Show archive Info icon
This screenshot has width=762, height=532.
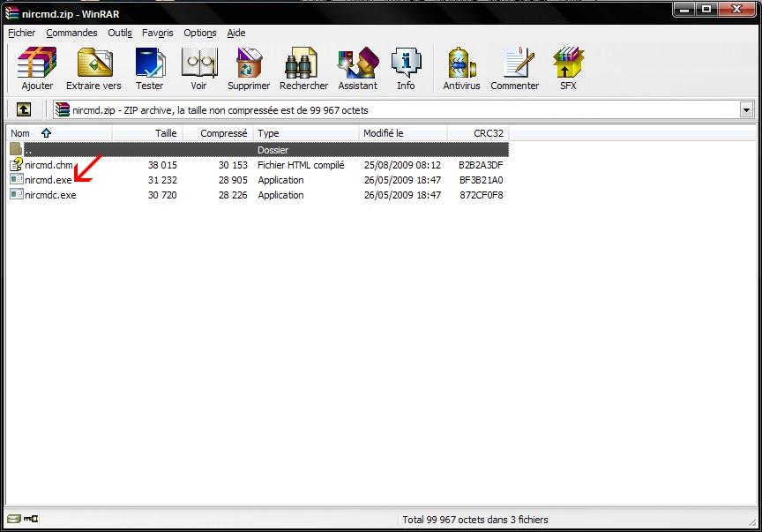click(x=406, y=63)
